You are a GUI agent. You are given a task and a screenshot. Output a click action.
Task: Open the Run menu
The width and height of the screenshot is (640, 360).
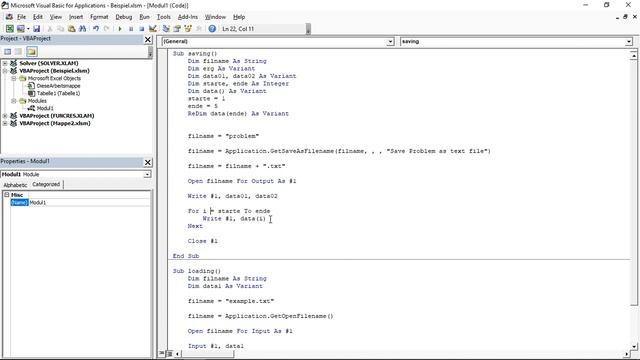144,17
